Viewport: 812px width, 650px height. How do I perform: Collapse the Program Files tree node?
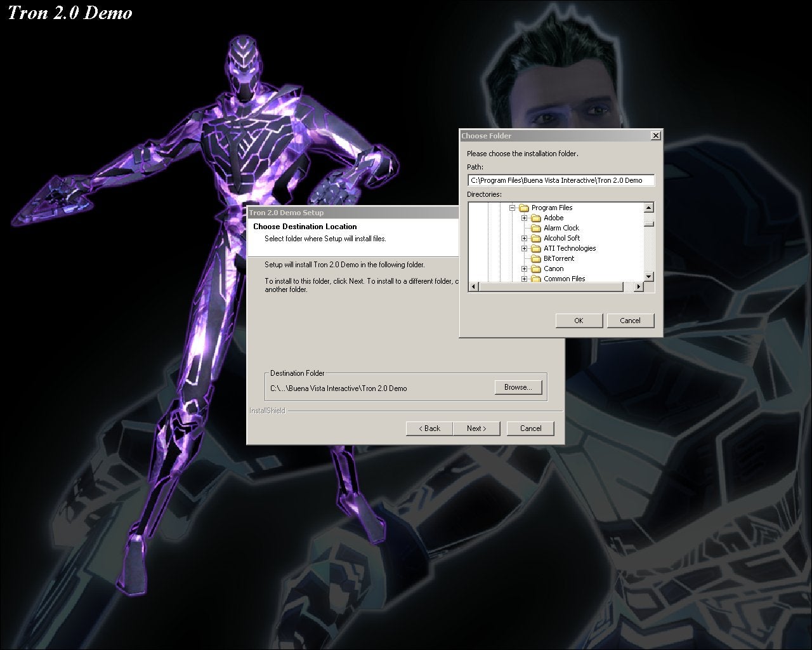[x=512, y=208]
